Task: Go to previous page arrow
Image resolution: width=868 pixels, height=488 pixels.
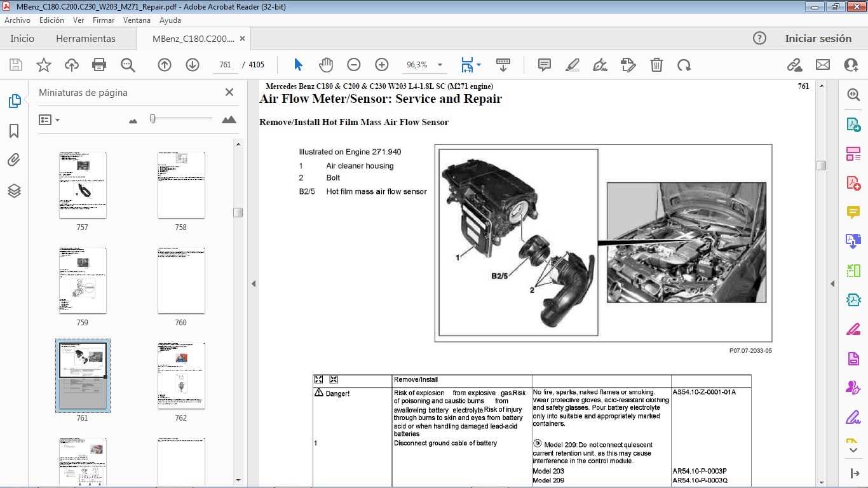Action: [165, 65]
